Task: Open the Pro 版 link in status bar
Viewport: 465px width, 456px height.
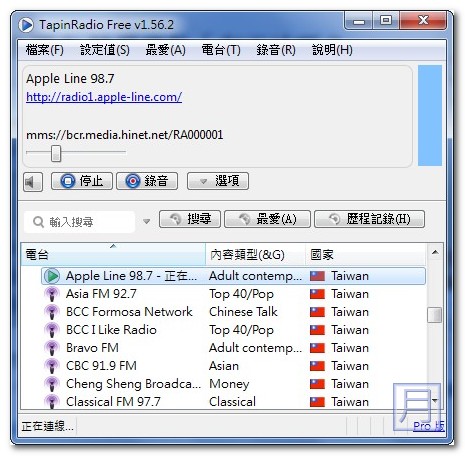Action: 429,426
